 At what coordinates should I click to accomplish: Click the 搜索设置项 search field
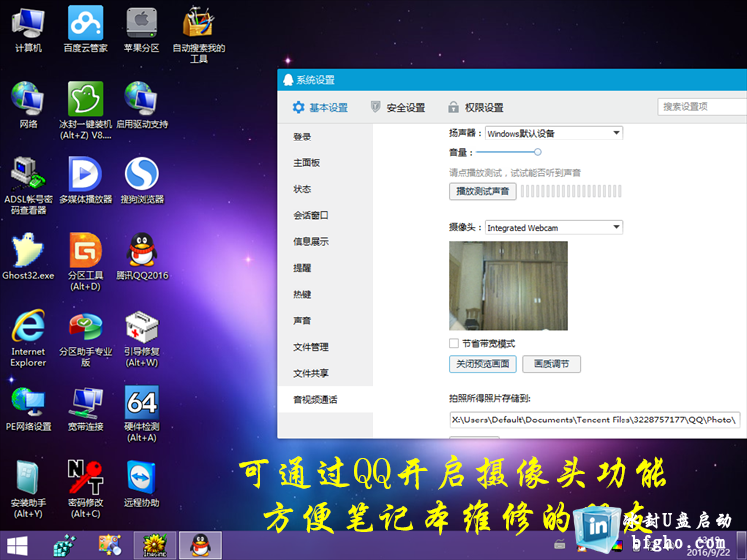click(702, 107)
